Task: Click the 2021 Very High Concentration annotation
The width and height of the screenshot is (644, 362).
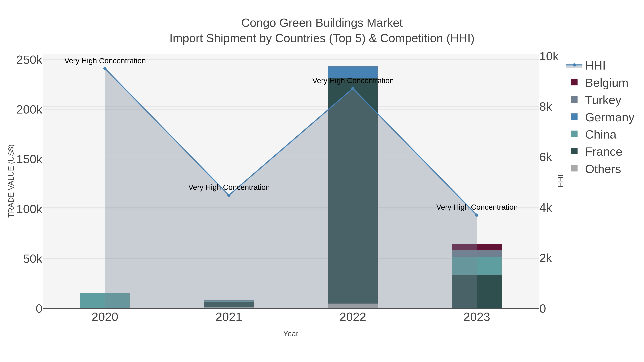Action: click(x=229, y=187)
